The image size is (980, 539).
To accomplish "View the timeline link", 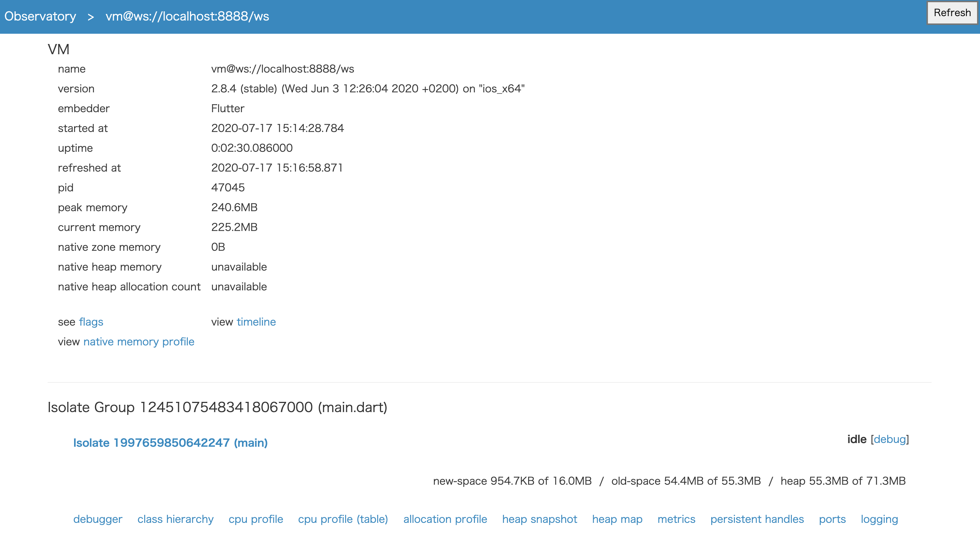I will coord(256,322).
